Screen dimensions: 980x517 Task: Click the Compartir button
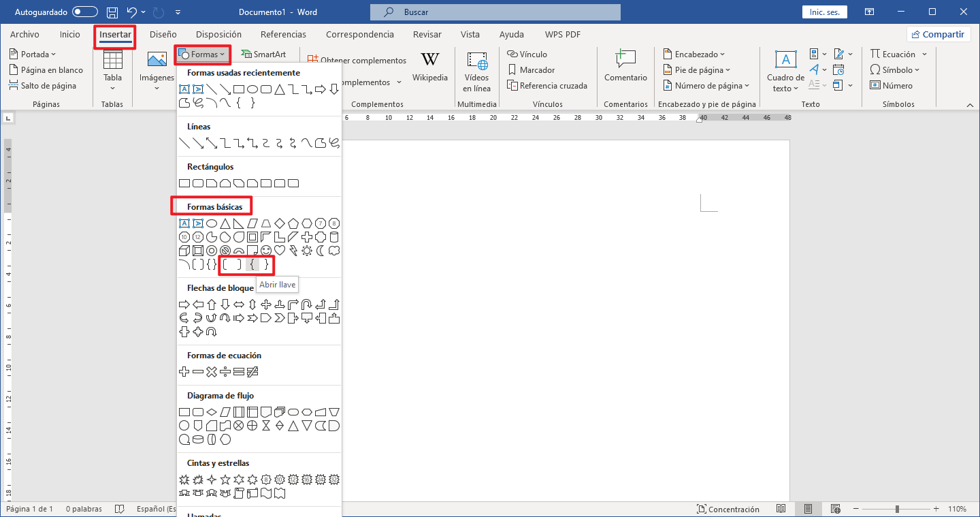938,34
